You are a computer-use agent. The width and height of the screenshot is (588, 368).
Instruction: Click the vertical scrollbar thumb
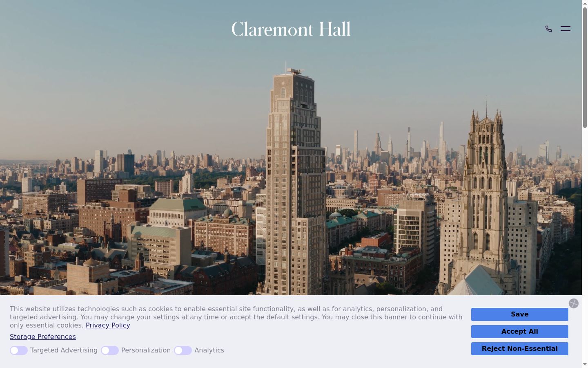[x=585, y=67]
